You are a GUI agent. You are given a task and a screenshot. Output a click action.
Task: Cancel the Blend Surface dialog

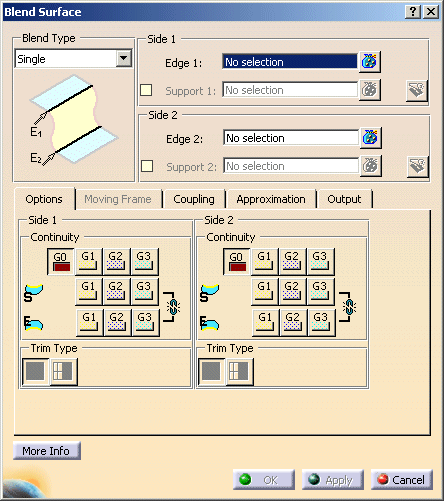point(402,480)
